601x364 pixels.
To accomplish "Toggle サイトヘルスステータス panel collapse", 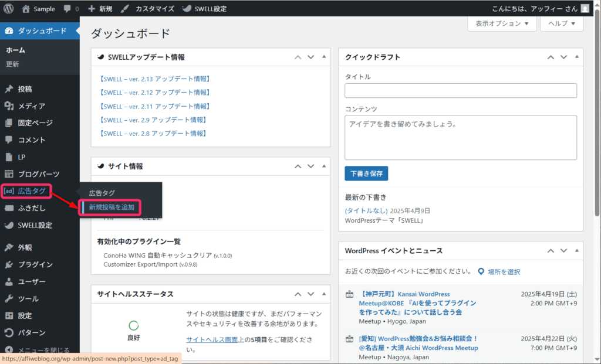I will click(324, 294).
